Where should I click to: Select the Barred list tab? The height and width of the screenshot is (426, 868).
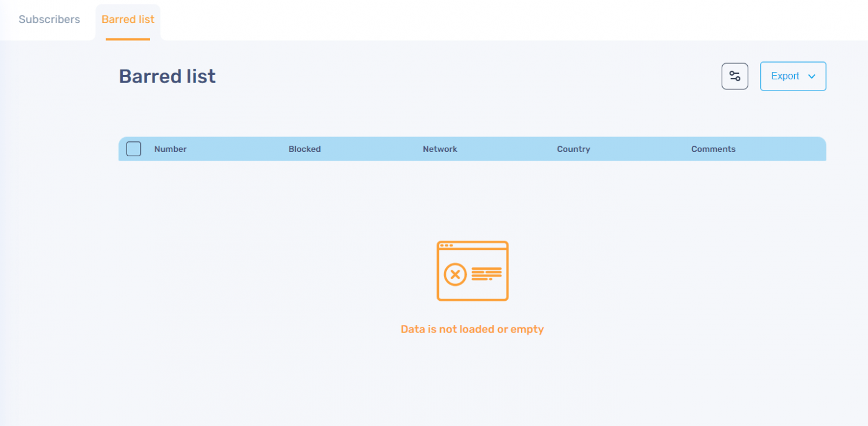coord(128,19)
